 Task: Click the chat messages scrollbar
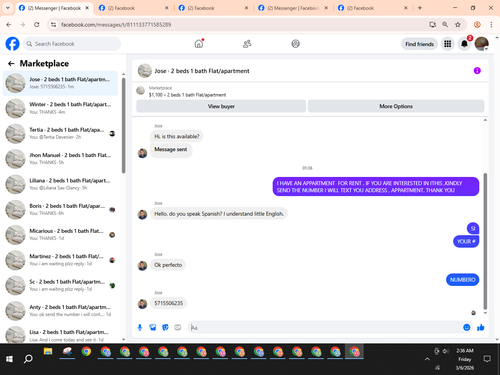click(x=485, y=241)
